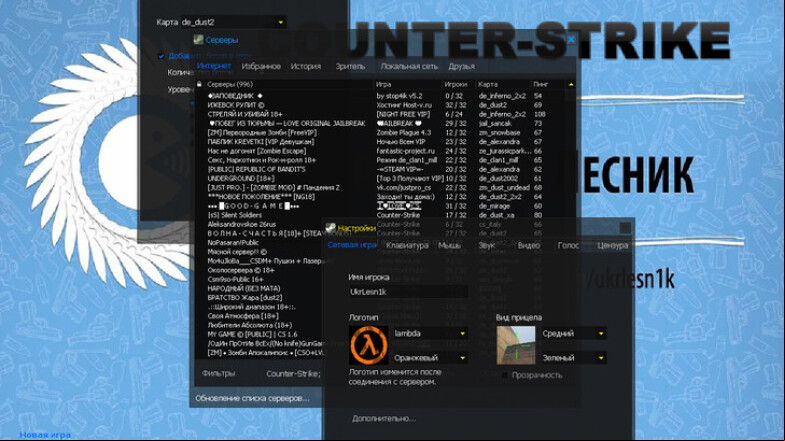Close the Настройки window
Viewport: 785px width, 441px height.
(x=625, y=228)
